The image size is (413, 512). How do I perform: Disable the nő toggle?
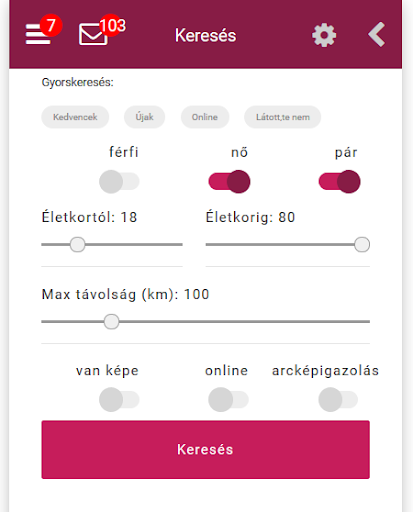coord(229,182)
